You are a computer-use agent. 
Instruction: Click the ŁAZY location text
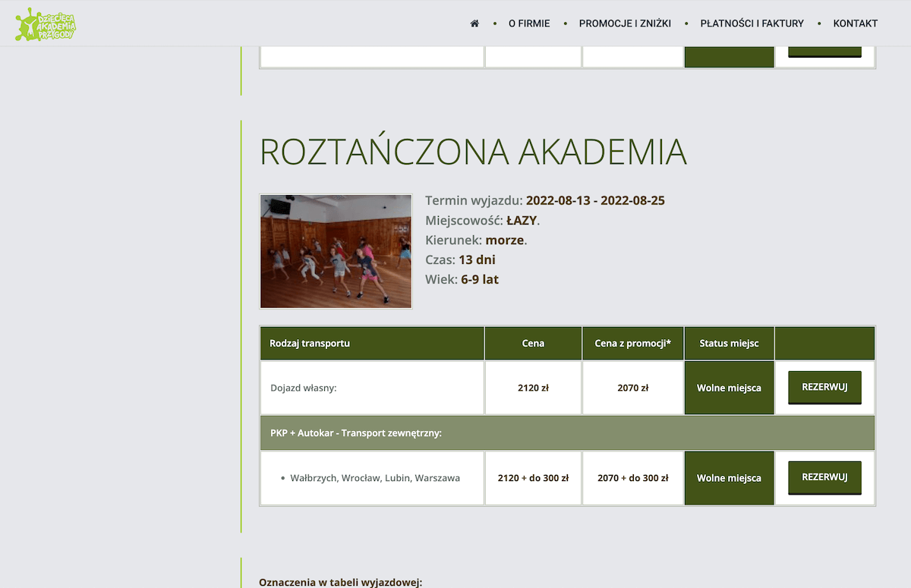point(522,221)
